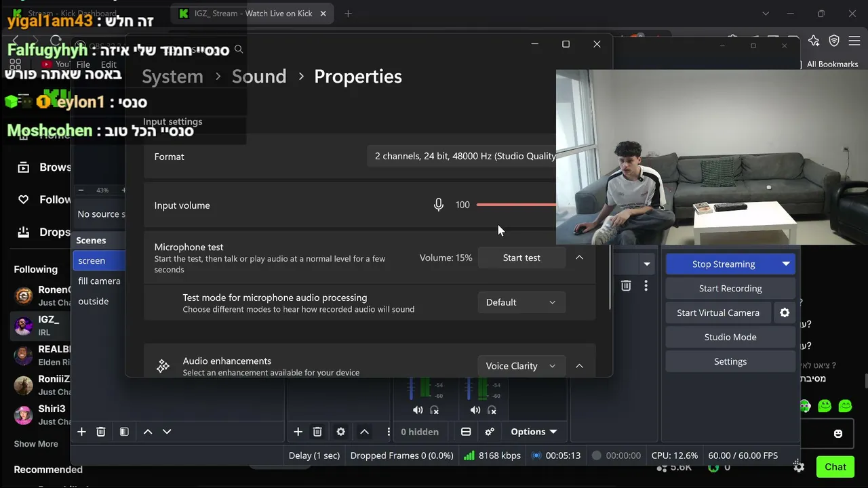Add a new source in OBS Sources panel

coord(298,432)
